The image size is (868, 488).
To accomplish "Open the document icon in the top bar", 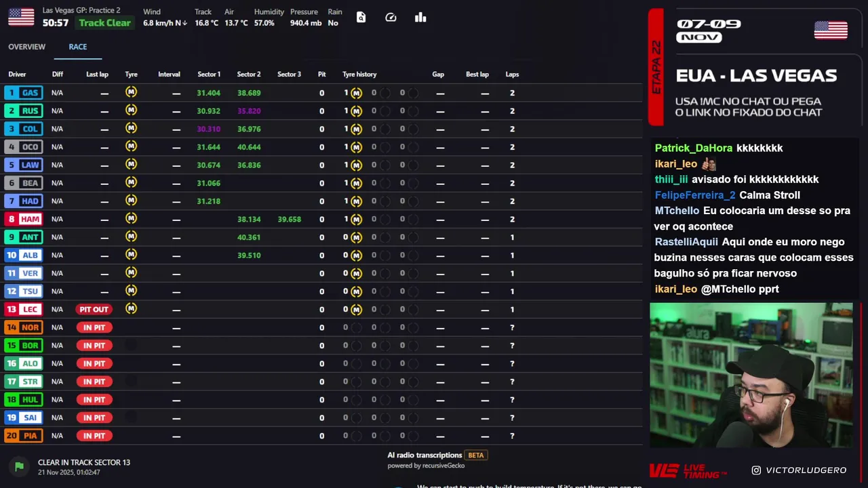I will [361, 18].
